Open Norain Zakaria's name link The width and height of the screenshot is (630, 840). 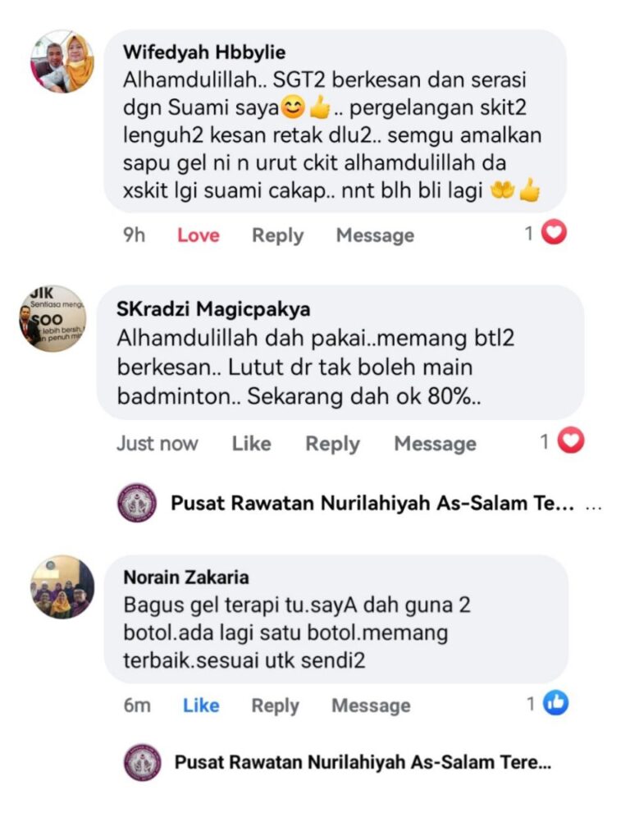[186, 577]
